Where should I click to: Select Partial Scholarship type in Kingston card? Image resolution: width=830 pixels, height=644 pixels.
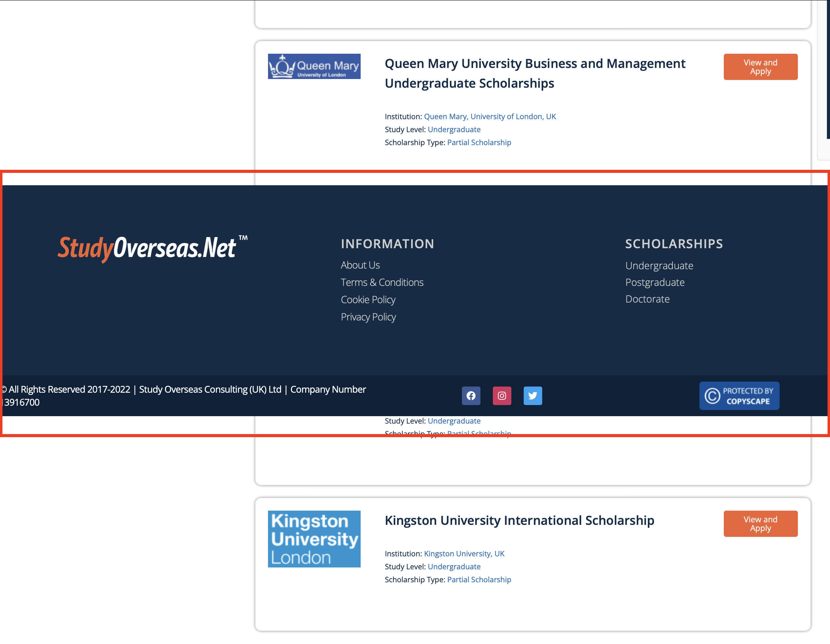pyautogui.click(x=479, y=579)
